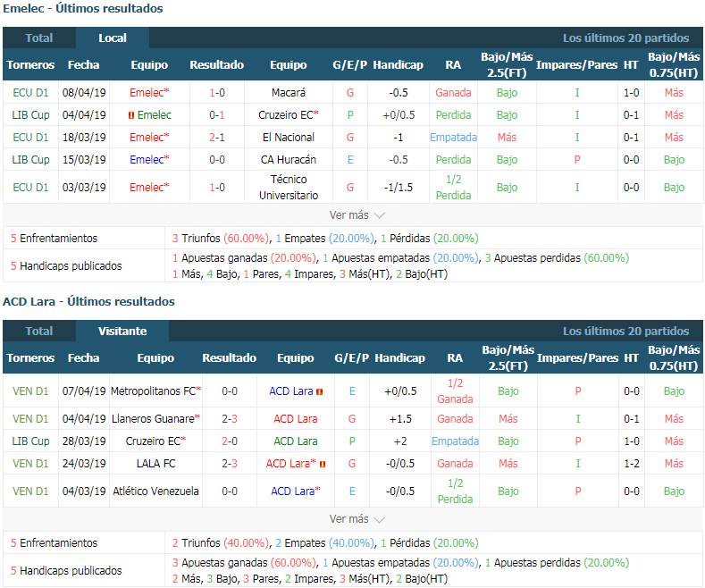
Task: Click ACD Lara 5 Enfrentamientos label
Action: pyautogui.click(x=54, y=543)
